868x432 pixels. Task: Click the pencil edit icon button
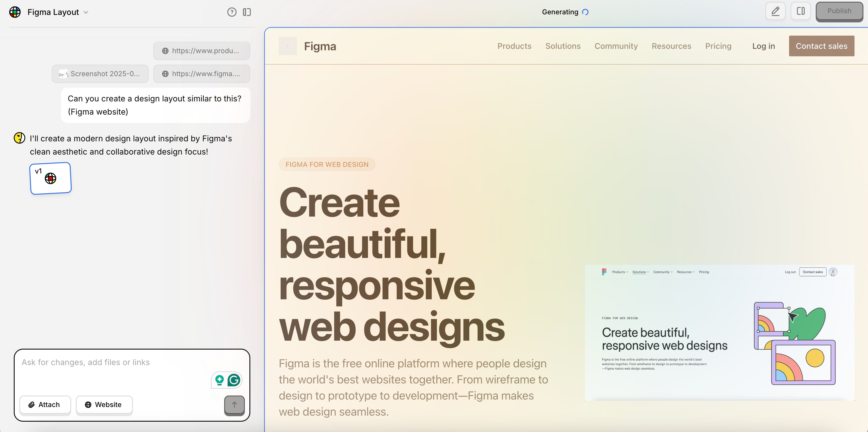775,11
